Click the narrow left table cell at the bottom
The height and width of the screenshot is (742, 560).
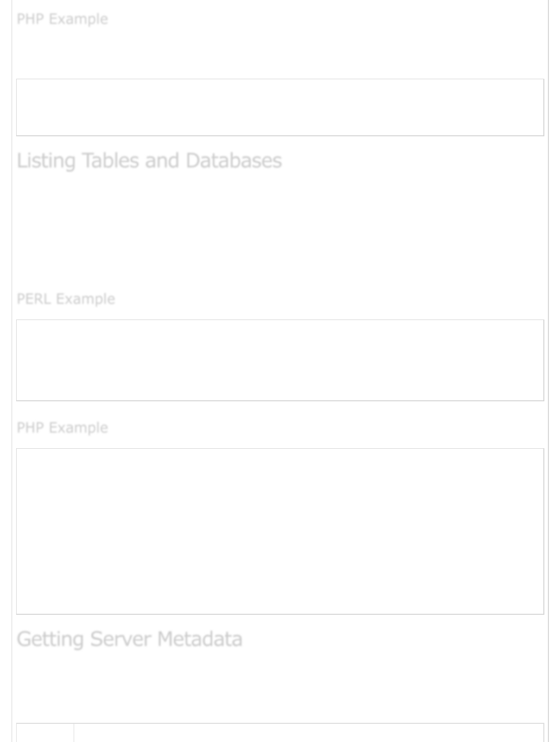tap(45, 732)
